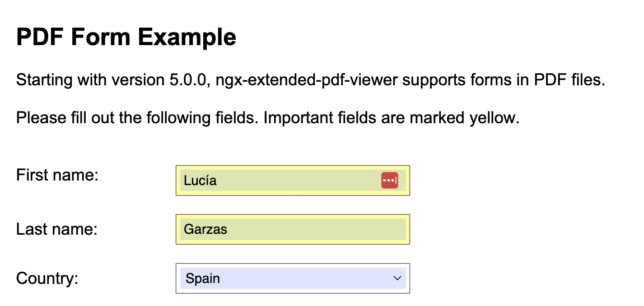The image size is (644, 306).
Task: Place the cursor after the text Garzas
Action: (229, 229)
